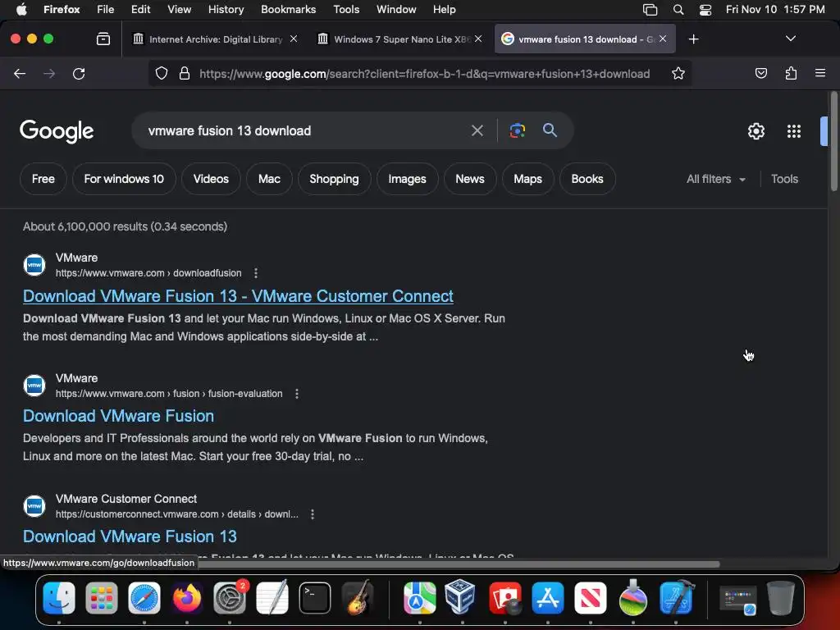Clear the Google search box

(x=477, y=130)
